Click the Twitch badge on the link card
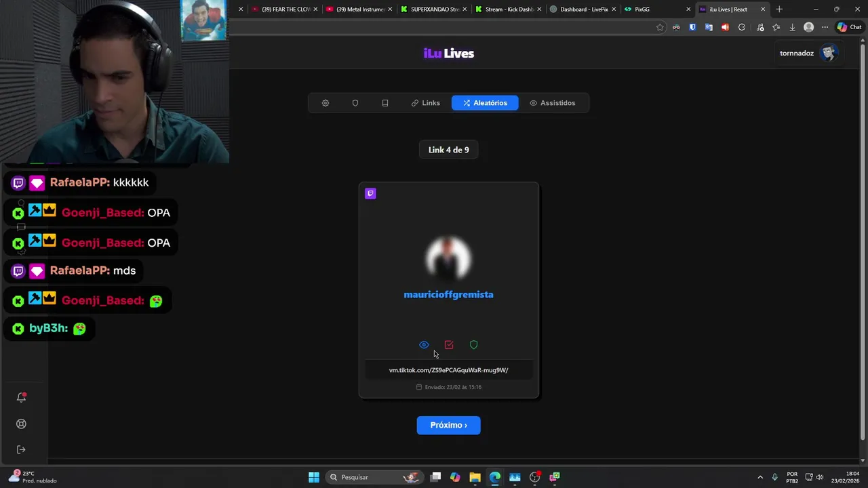Screen dimensions: 868x488 click(370, 193)
